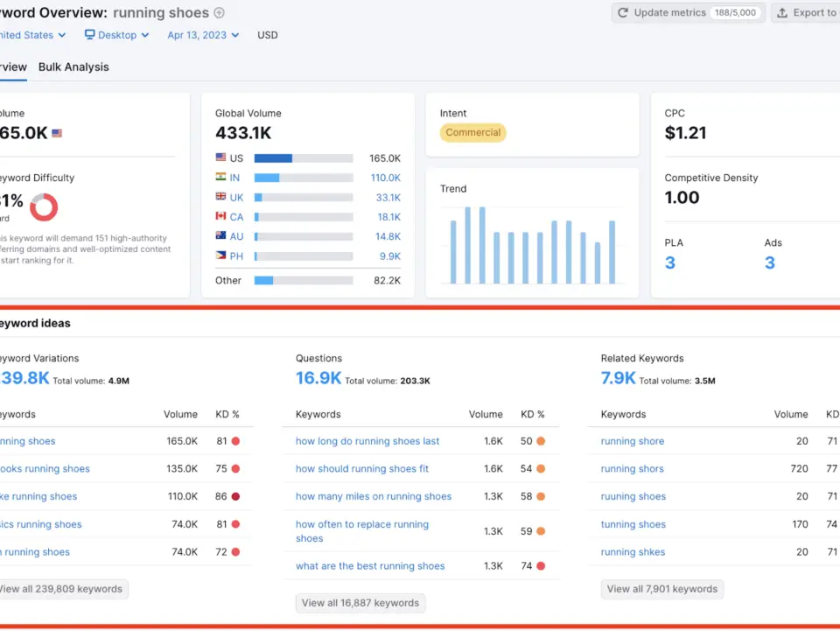Screen dimensions: 840x631
Task: Open Philippines volume 9.9K link
Action: (x=390, y=256)
